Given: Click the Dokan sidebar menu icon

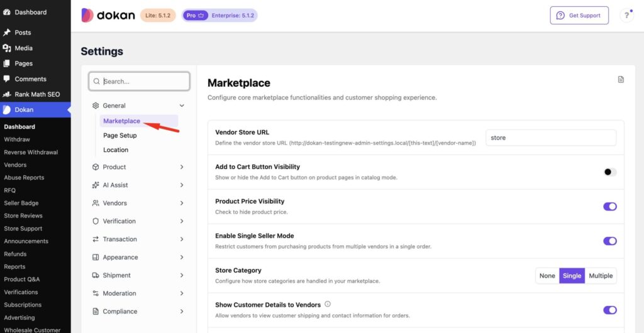Looking at the screenshot, I should pyautogui.click(x=6, y=110).
